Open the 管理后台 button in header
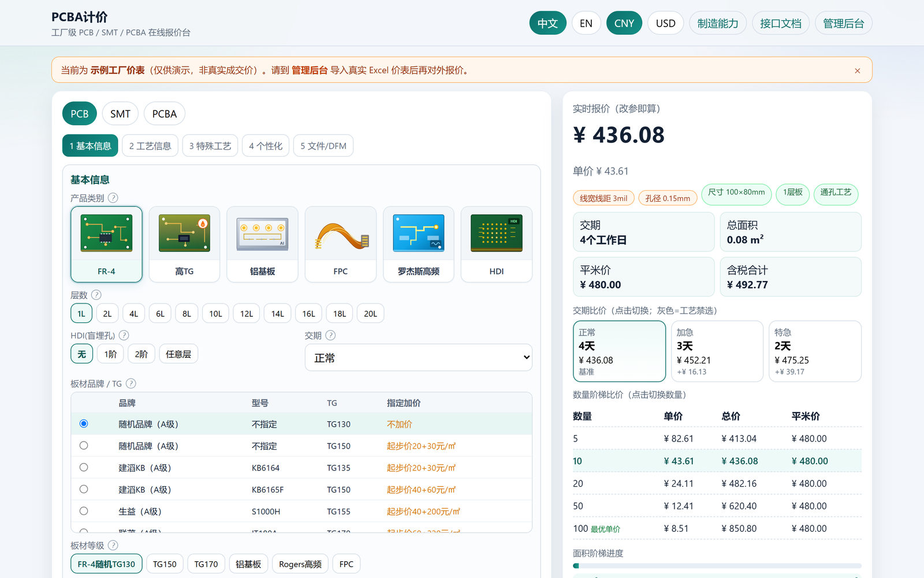The width and height of the screenshot is (924, 578). click(x=844, y=23)
